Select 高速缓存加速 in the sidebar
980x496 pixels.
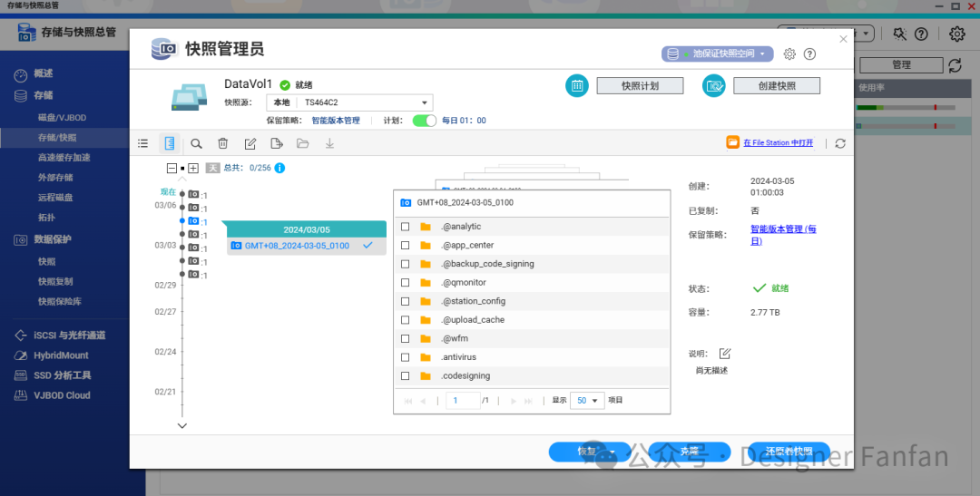point(64,158)
